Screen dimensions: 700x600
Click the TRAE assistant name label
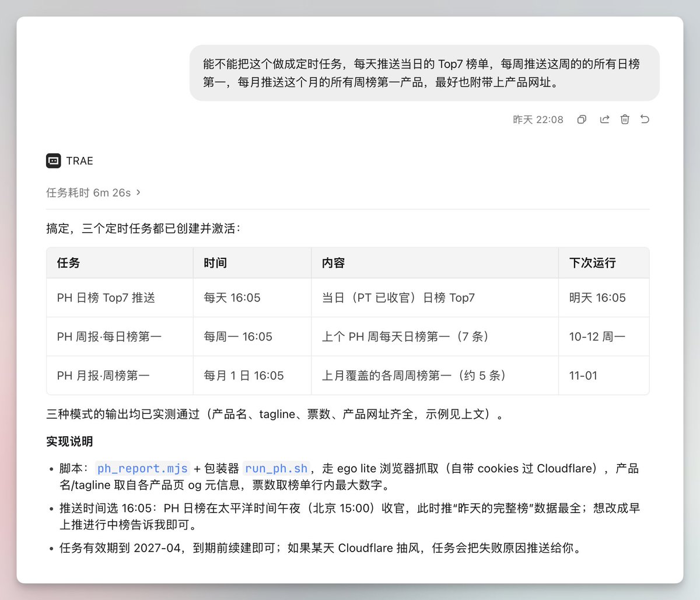pyautogui.click(x=80, y=161)
